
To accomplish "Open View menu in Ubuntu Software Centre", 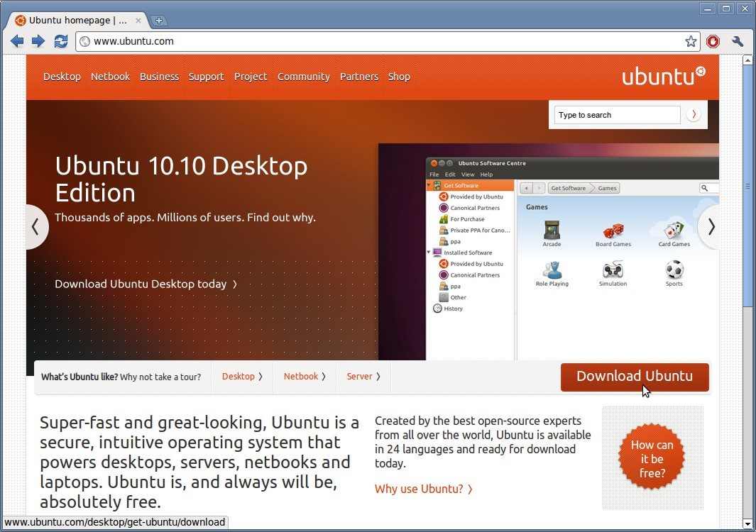I will pyautogui.click(x=468, y=174).
